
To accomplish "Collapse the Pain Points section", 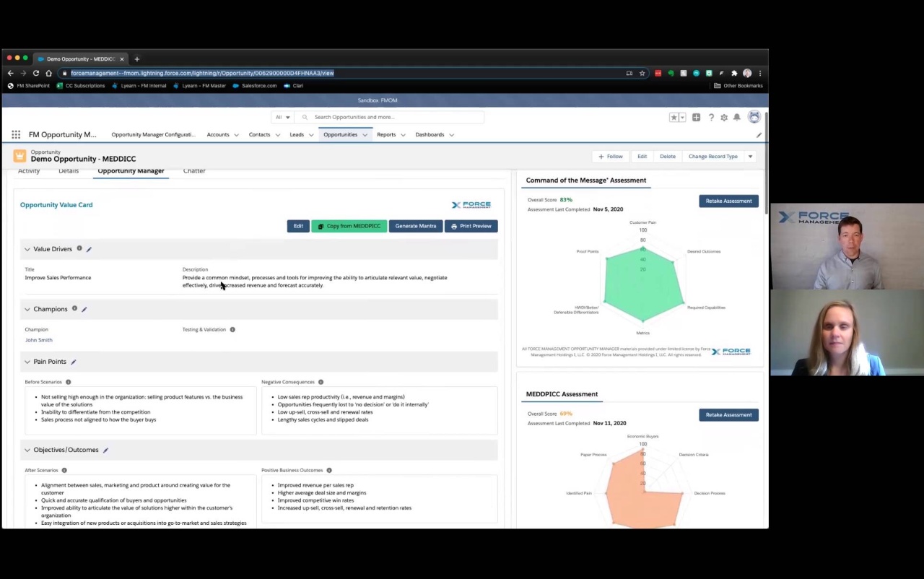I will (x=27, y=362).
